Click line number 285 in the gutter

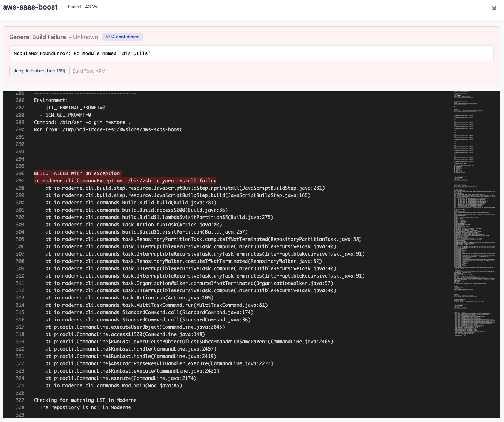[20, 93]
